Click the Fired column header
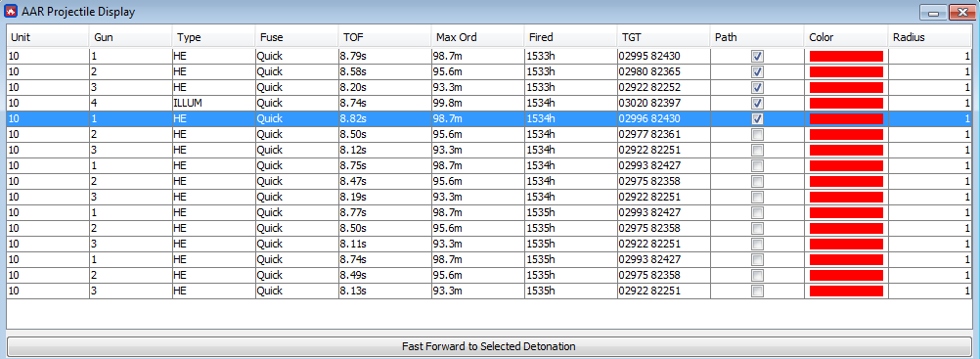Viewport: 980px width, 359px height. [x=570, y=37]
